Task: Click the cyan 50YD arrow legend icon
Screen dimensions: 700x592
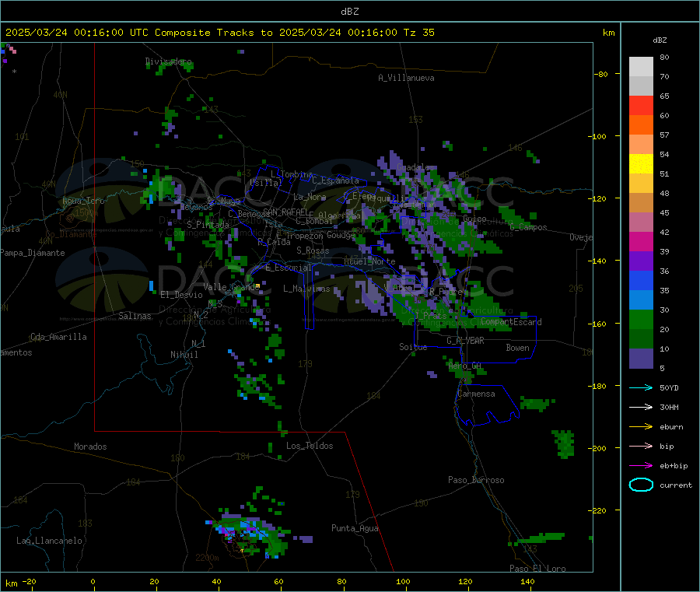Action: click(x=641, y=387)
